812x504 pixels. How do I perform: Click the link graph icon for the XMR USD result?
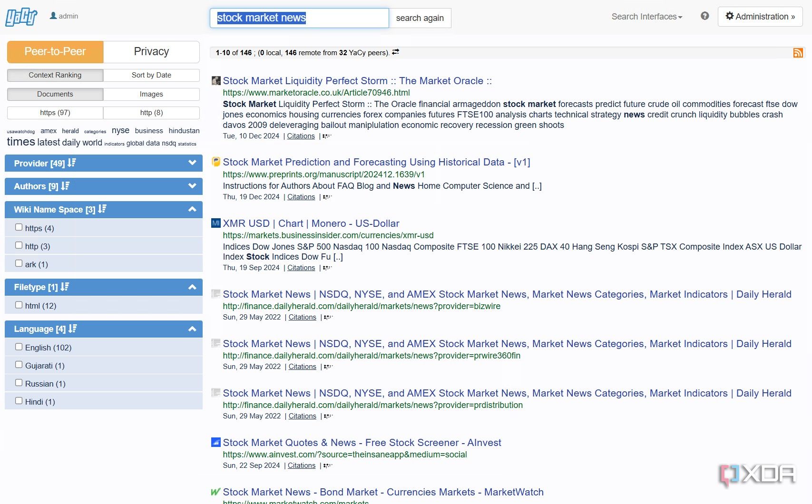(x=327, y=268)
